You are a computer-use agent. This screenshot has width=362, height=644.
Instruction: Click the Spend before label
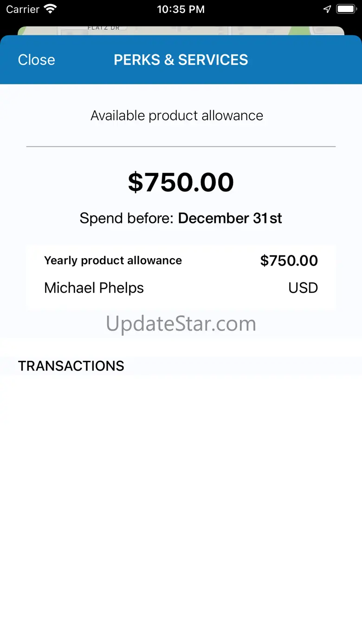[127, 218]
